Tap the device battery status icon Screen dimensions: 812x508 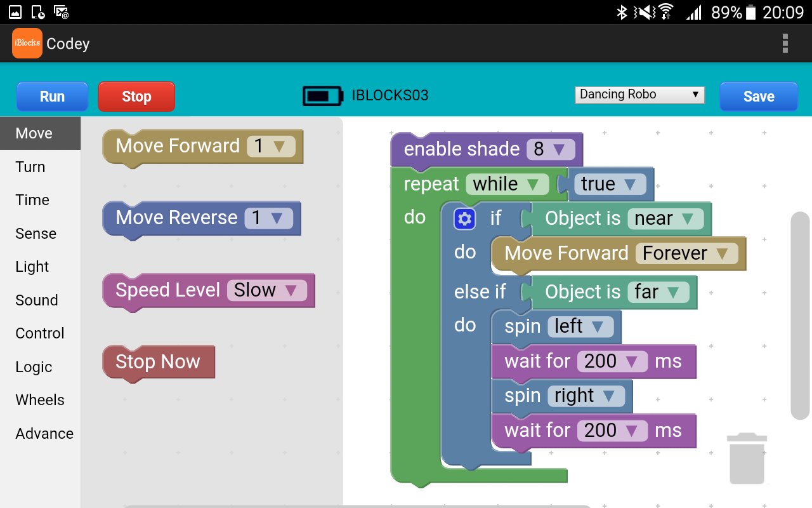(x=750, y=11)
